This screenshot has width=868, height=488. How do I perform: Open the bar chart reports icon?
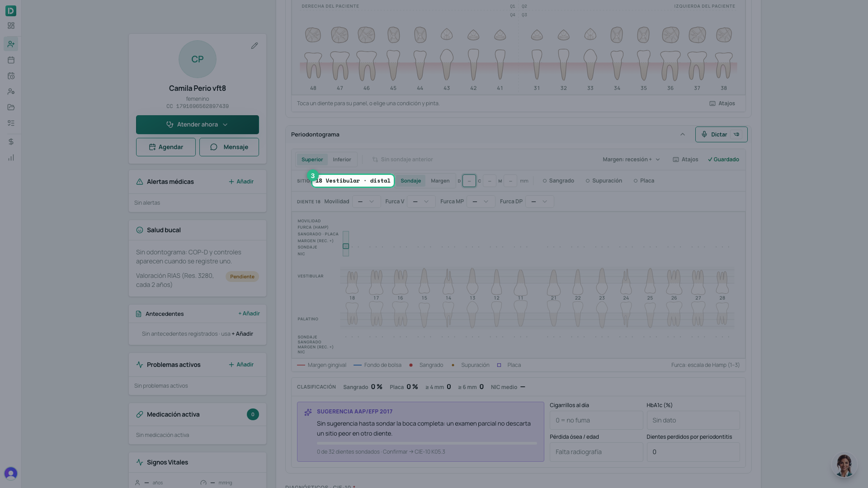click(x=11, y=158)
